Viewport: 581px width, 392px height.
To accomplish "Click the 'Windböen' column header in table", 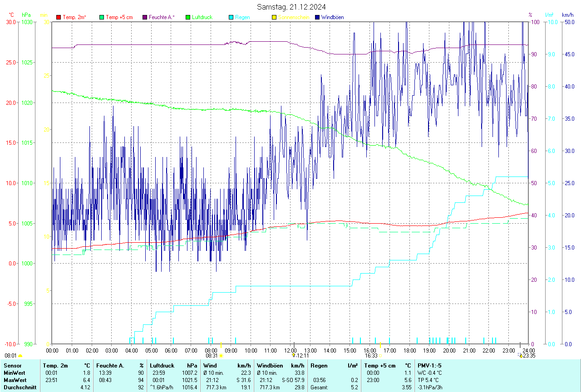I will 270,366.
